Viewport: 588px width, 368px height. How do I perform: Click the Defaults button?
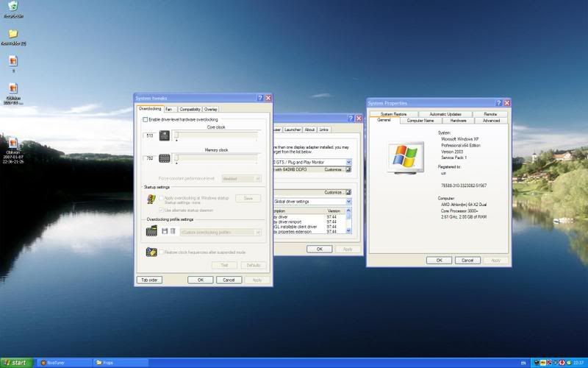click(x=254, y=266)
